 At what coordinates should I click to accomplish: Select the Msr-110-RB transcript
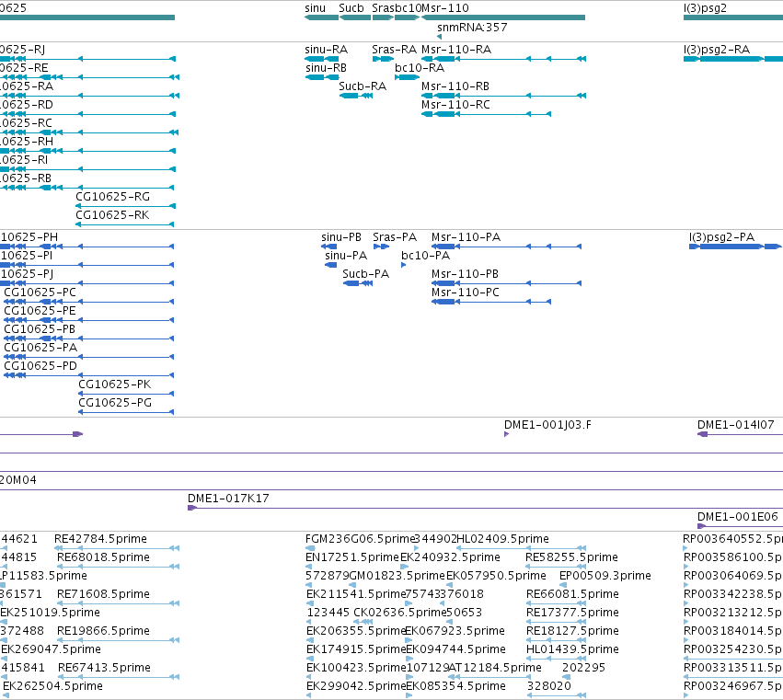[503, 96]
